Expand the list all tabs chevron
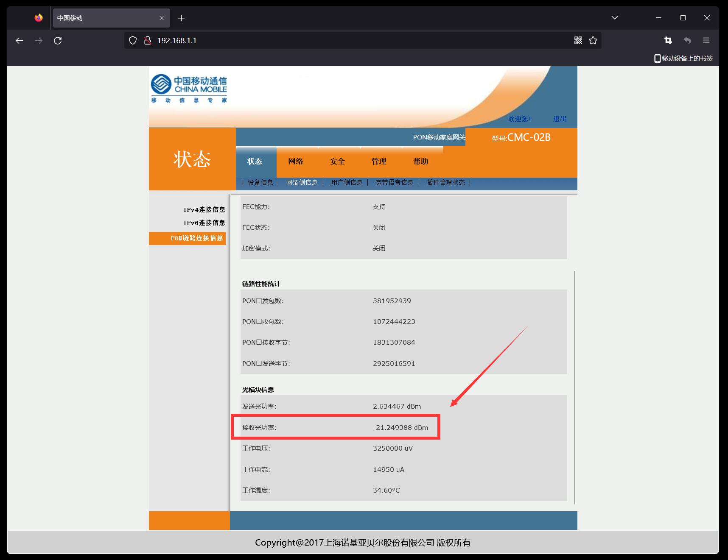Viewport: 728px width, 560px height. coord(614,18)
